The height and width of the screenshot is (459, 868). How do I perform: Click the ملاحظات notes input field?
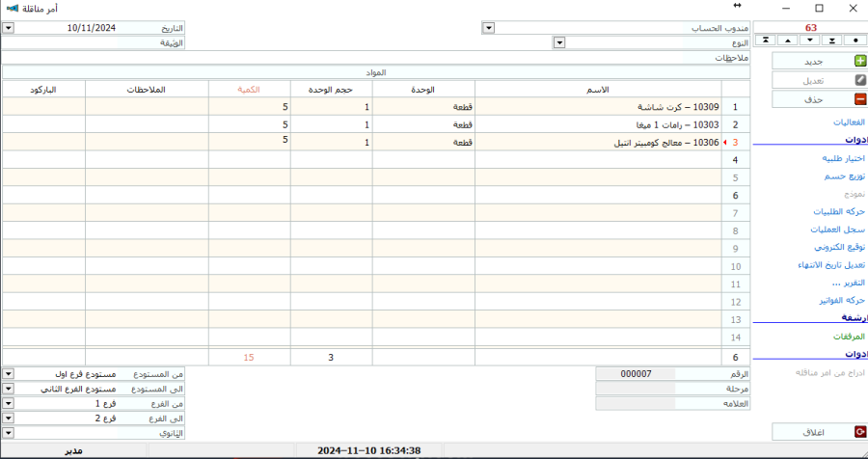point(342,58)
